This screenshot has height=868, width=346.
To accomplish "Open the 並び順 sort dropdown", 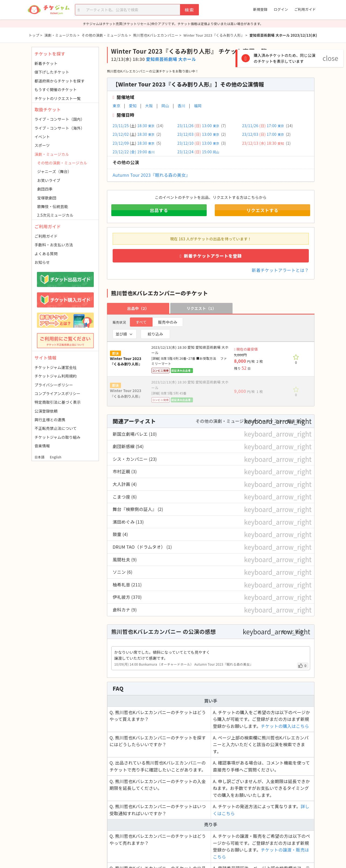I will point(124,334).
